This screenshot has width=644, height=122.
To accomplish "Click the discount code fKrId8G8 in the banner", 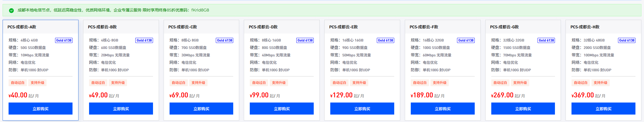I will pyautogui.click(x=200, y=10).
